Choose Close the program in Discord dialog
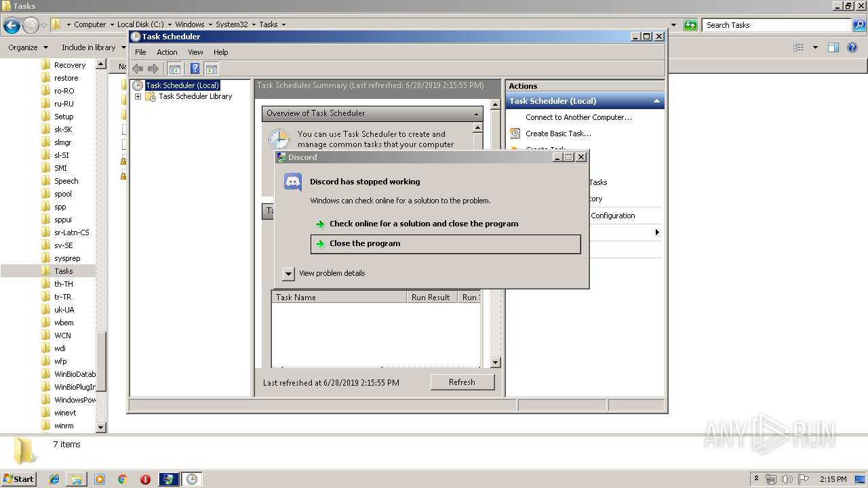Viewport: 868px width, 488px height. click(446, 244)
